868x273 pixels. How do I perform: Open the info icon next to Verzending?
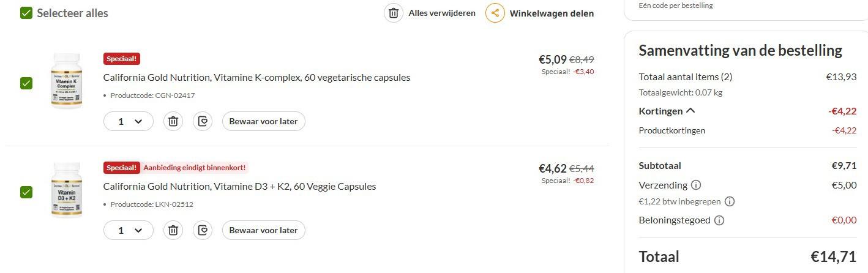point(696,185)
